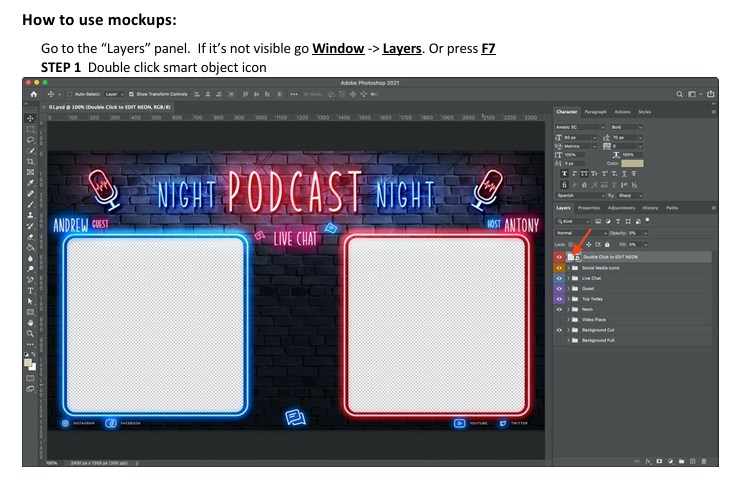Hide the Top Today group
Screen dimensions: 736x484
click(x=559, y=299)
